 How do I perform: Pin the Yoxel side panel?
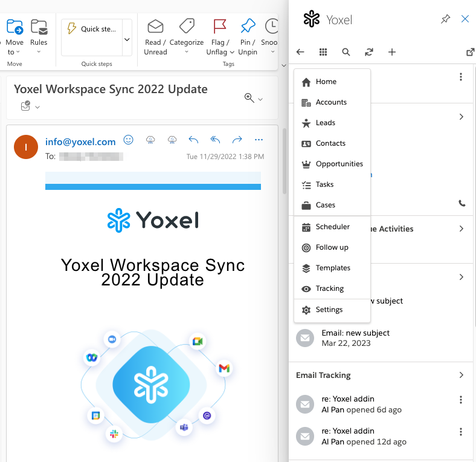[x=445, y=19]
